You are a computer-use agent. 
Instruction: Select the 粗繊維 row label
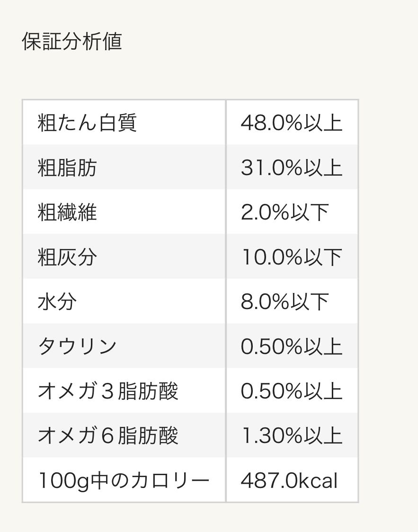[67, 212]
